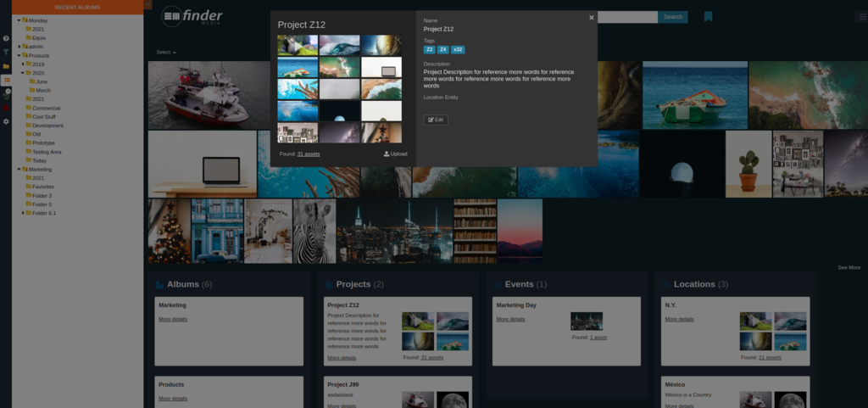Click the Projects section header icon
The image size is (868, 408).
click(329, 284)
